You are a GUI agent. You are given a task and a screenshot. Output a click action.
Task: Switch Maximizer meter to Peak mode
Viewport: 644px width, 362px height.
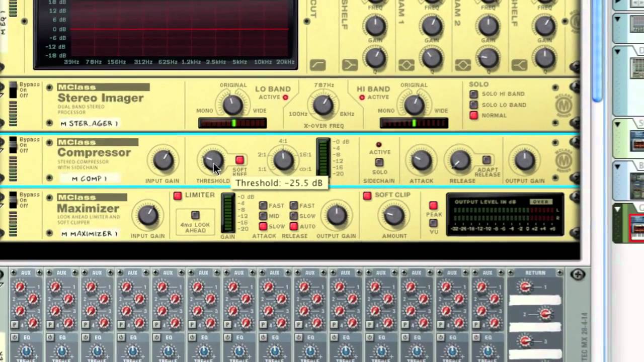point(433,205)
